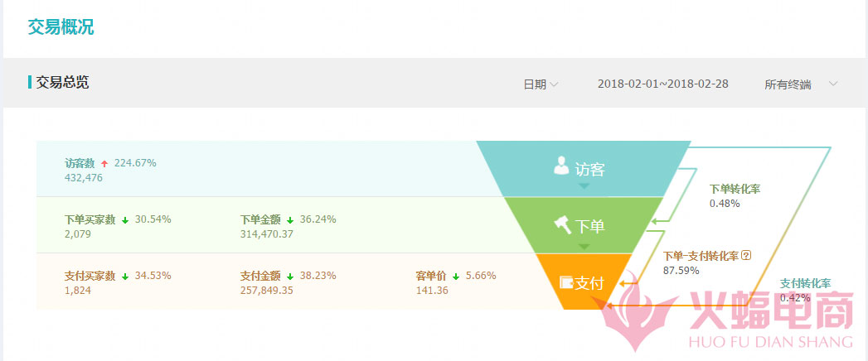Click the red up arrow beside 访客数

pos(104,163)
